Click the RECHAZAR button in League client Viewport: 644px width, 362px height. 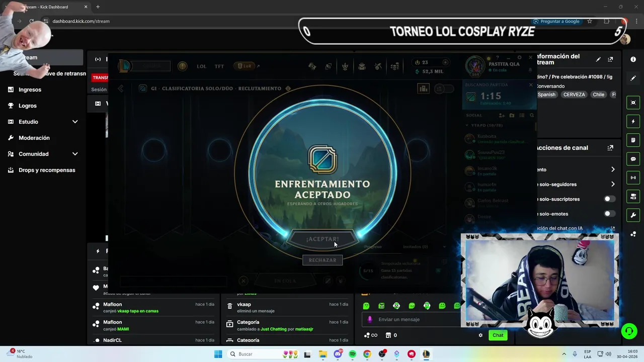[x=323, y=260]
